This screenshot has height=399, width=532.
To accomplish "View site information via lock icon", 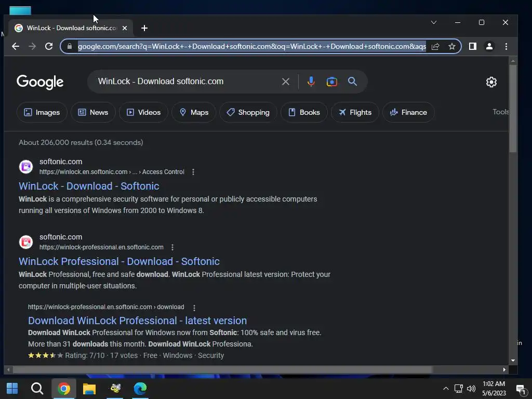I will tap(70, 46).
